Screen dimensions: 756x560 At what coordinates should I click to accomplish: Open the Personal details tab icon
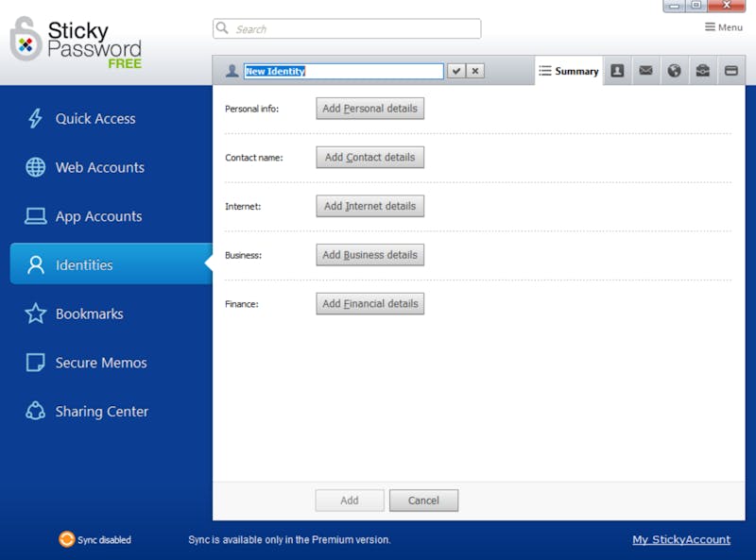tap(617, 71)
